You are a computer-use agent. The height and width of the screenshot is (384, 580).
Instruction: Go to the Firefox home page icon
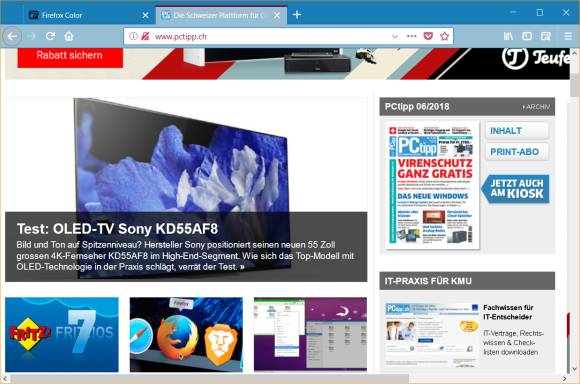(69, 36)
